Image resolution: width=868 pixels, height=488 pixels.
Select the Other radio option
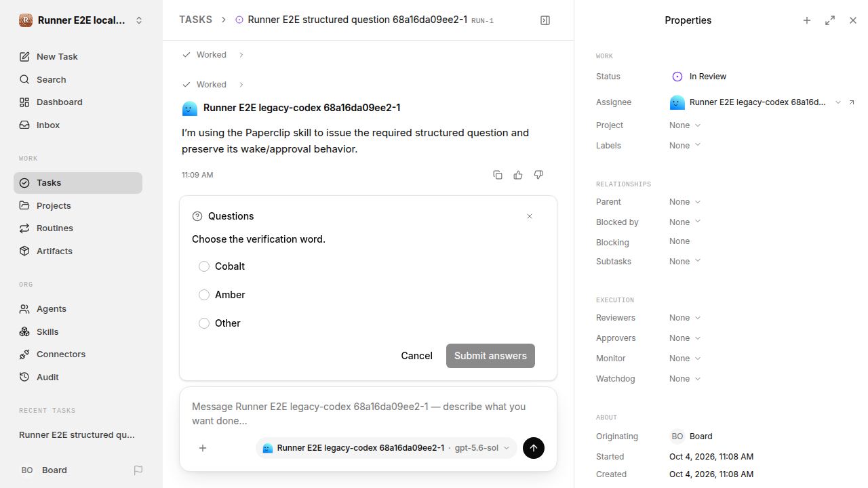coord(204,323)
